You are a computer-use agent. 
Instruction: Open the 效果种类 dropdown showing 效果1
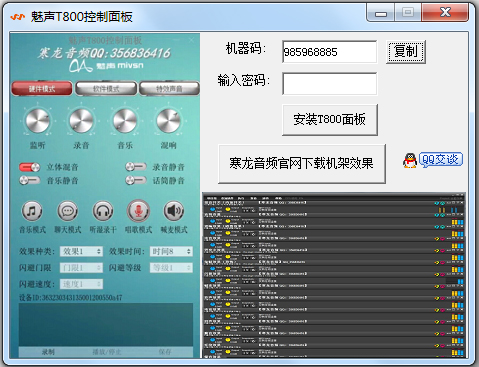(x=81, y=251)
